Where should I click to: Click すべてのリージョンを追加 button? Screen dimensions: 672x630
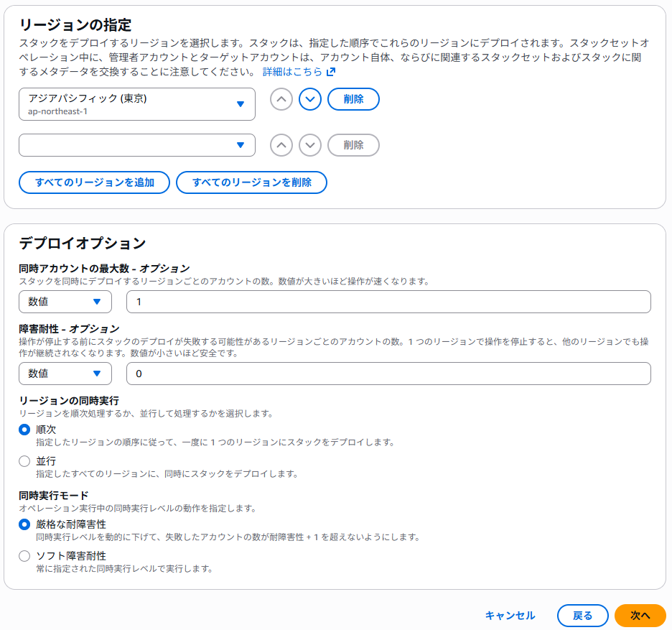tap(94, 182)
